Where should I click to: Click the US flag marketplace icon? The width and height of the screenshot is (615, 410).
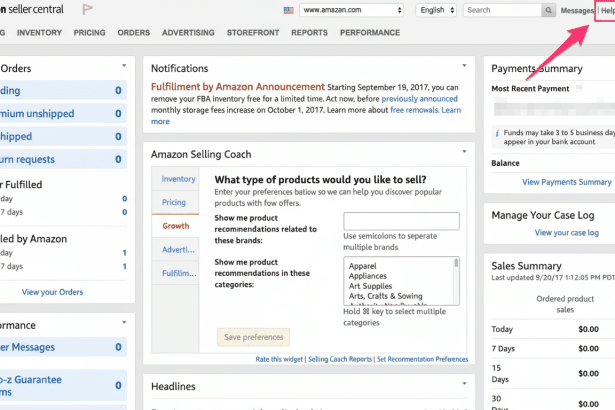point(289,10)
